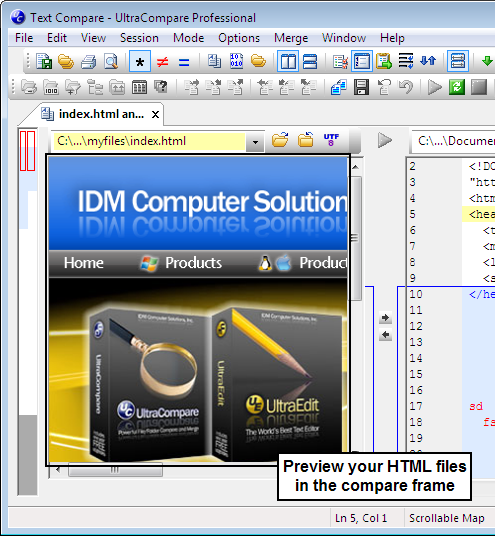Save file with the floppy disk icon

pos(361,88)
